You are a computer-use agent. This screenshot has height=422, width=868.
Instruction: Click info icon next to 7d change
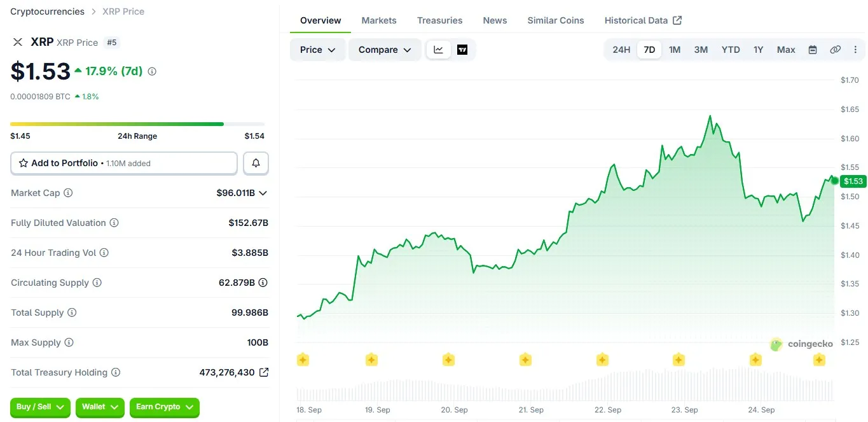coord(152,72)
